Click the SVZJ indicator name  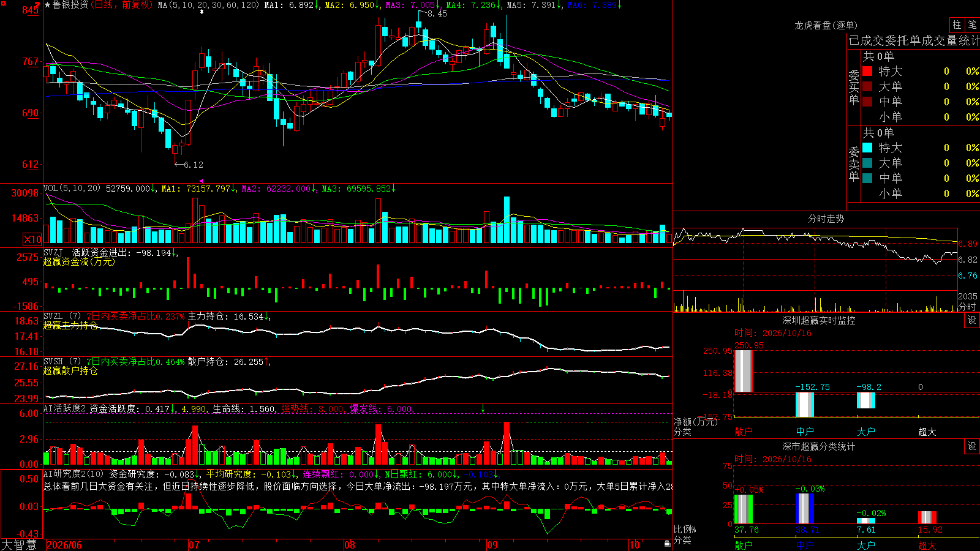coord(53,252)
